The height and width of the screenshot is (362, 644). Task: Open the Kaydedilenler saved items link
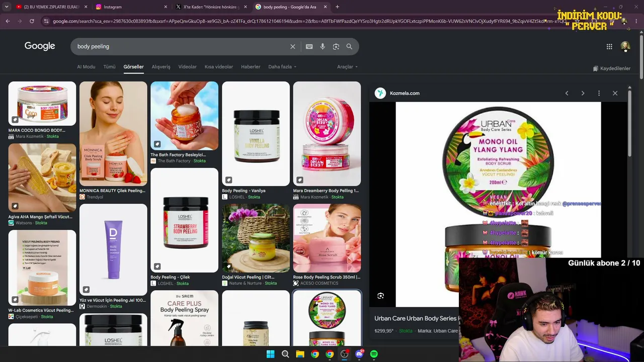(x=612, y=68)
